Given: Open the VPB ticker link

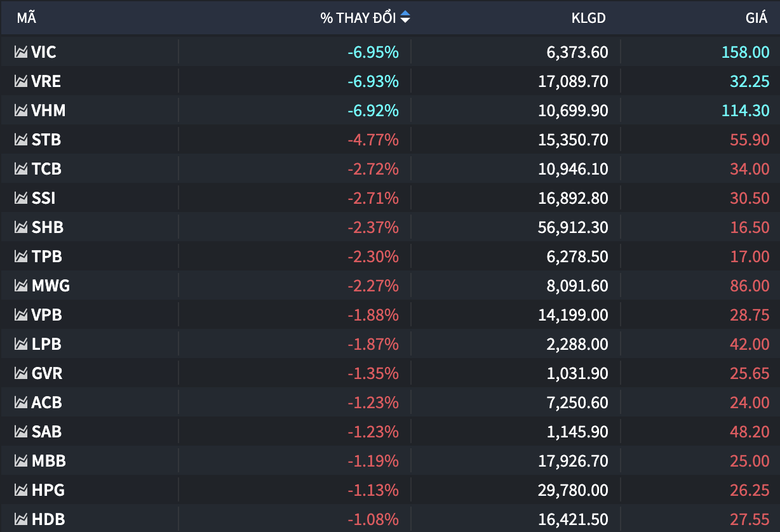Looking at the screenshot, I should point(47,315).
